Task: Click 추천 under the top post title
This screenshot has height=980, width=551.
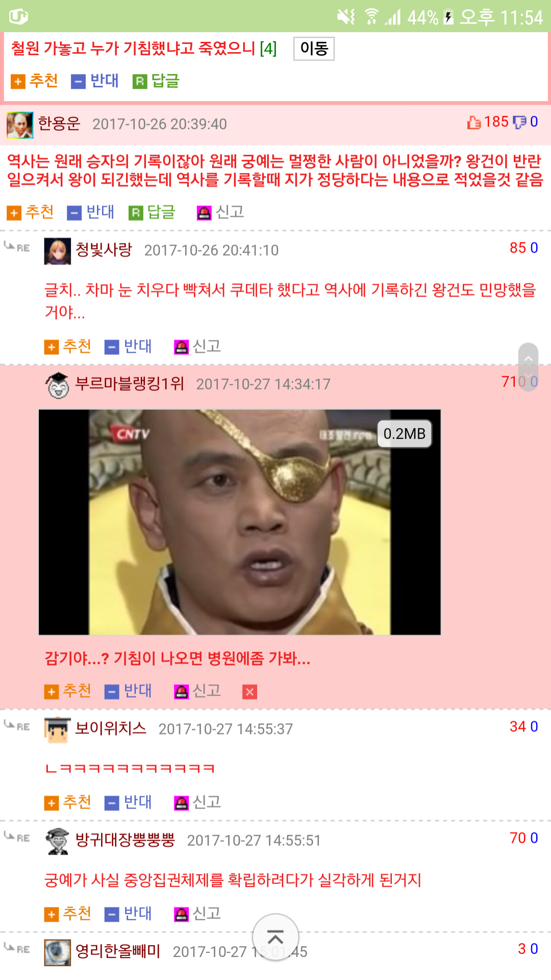Action: coord(35,81)
